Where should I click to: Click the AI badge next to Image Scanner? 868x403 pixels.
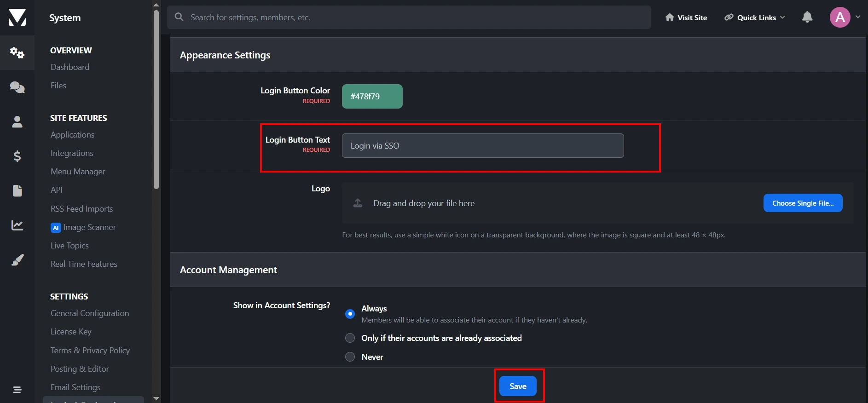[x=56, y=228]
